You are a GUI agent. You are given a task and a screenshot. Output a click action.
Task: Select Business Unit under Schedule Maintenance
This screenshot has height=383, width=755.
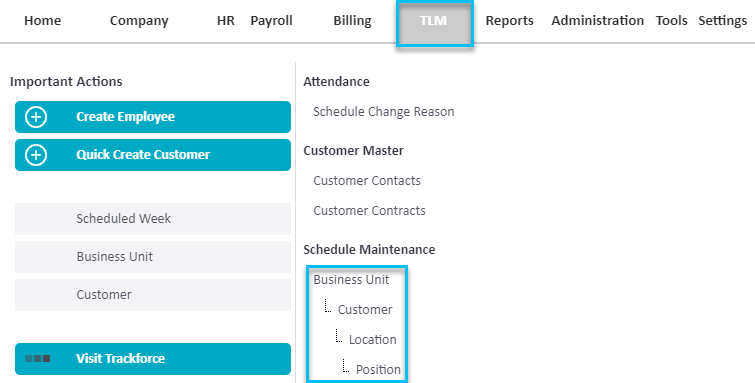tap(351, 280)
